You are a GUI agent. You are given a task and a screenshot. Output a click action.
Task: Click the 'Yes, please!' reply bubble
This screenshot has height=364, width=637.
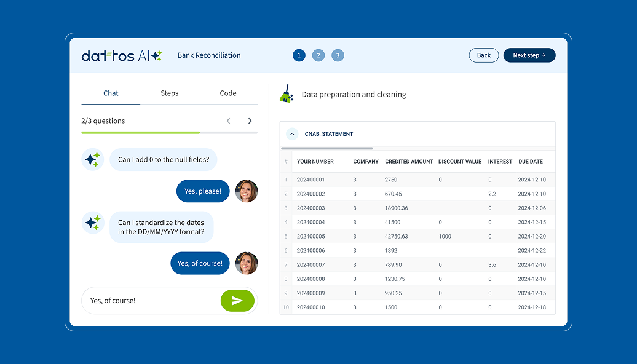[203, 191]
